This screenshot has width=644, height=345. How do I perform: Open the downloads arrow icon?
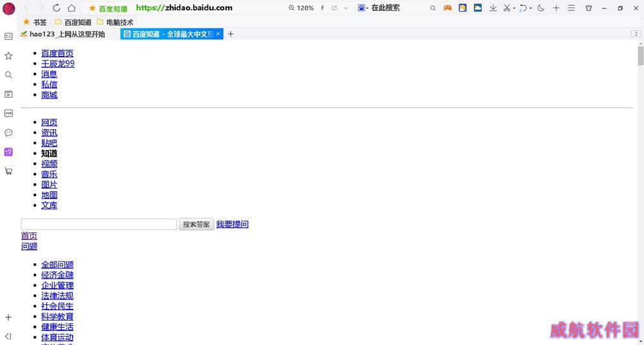point(493,8)
